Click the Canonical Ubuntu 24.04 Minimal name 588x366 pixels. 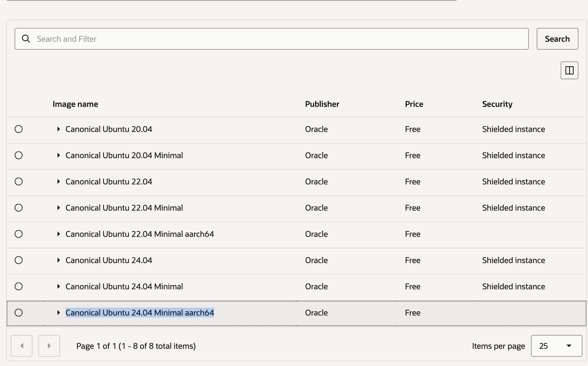(x=124, y=286)
